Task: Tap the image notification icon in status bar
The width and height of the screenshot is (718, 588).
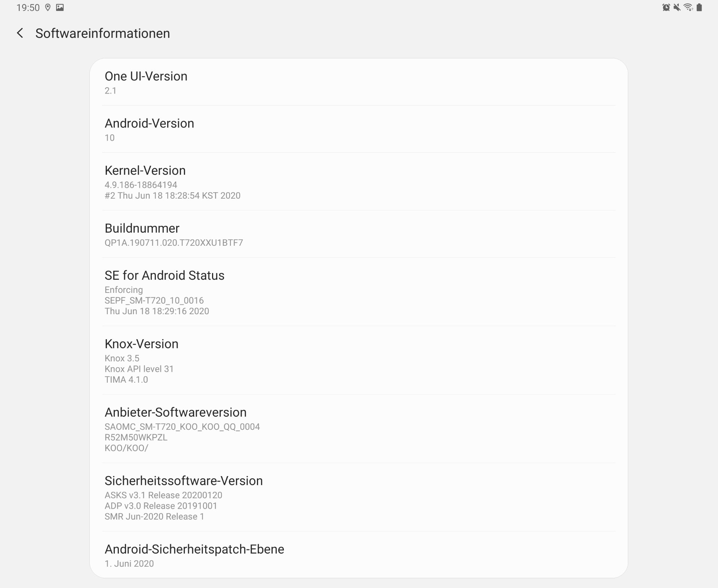Action: tap(60, 7)
